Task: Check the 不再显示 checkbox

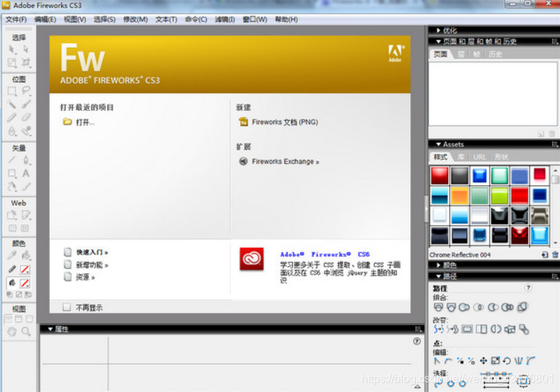Action: [67, 307]
